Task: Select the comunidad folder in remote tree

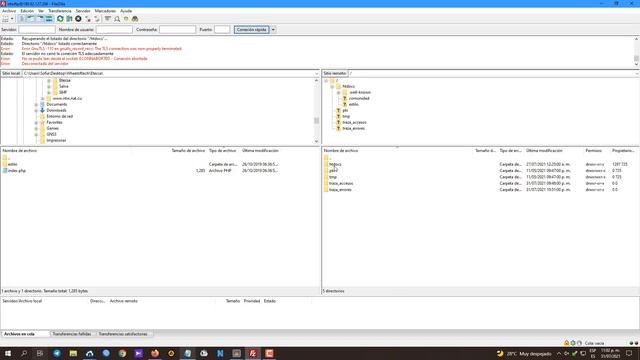Action: [x=359, y=98]
